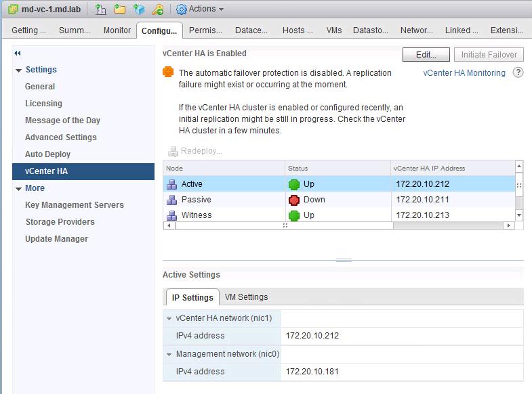Viewport: 532px width, 394px height.
Task: Click node table scroll down arrow
Action: [x=518, y=215]
